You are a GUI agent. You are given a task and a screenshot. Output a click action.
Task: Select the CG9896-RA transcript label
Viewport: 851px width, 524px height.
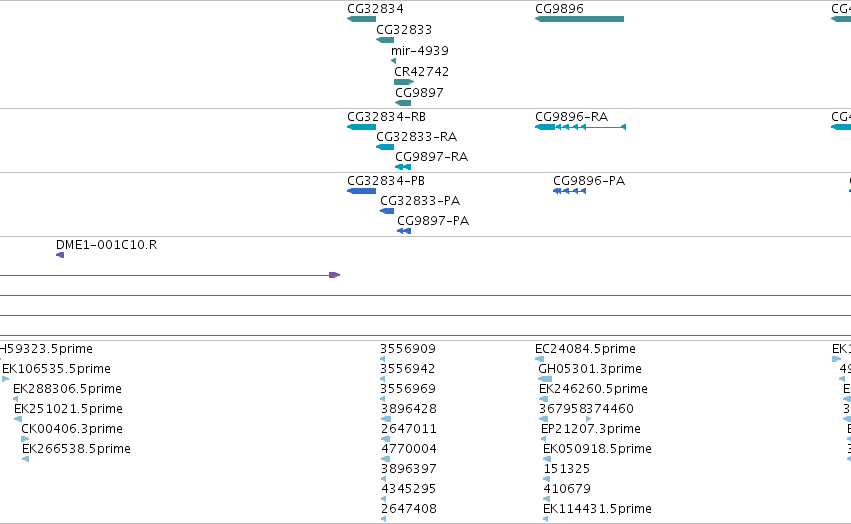tap(571, 117)
